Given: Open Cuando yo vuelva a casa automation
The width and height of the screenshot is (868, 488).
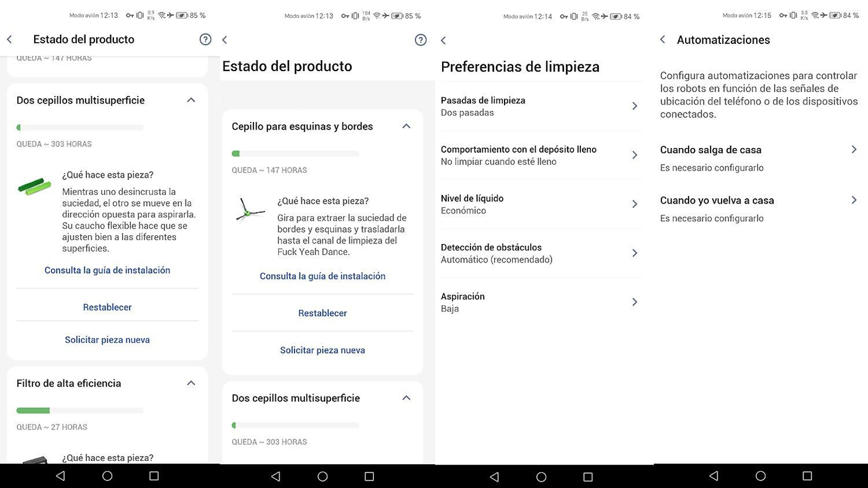Looking at the screenshot, I should [759, 208].
